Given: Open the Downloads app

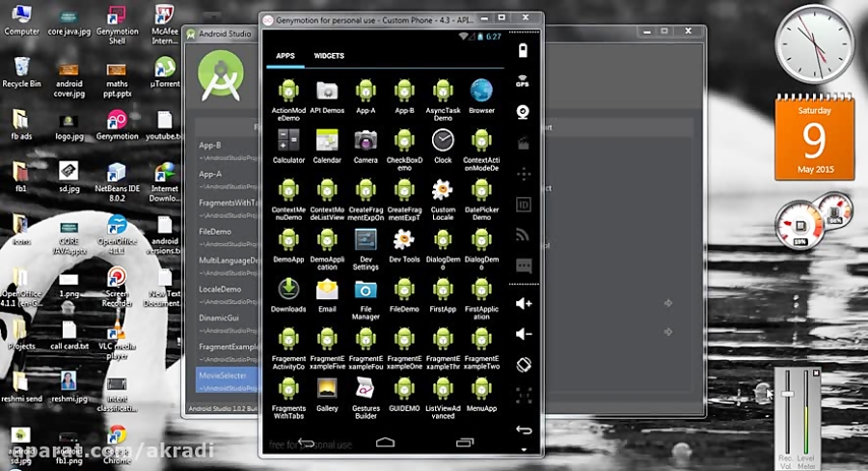Looking at the screenshot, I should [288, 295].
